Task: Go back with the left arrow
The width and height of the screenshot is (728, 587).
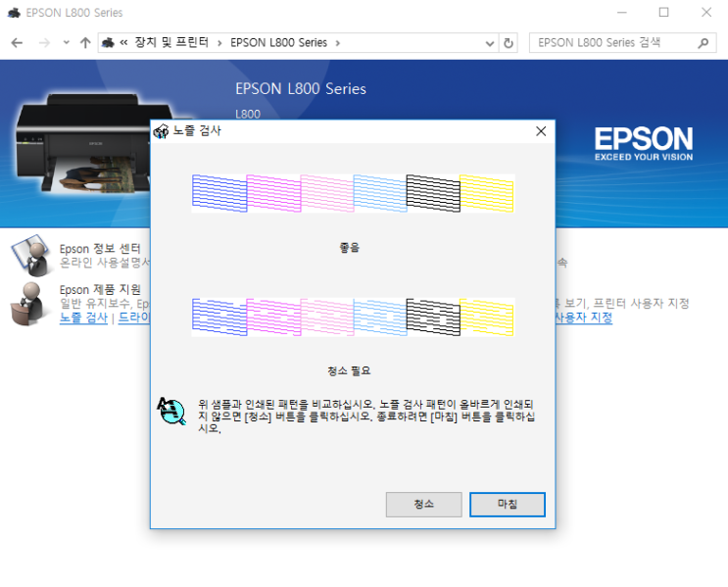Action: (17, 43)
